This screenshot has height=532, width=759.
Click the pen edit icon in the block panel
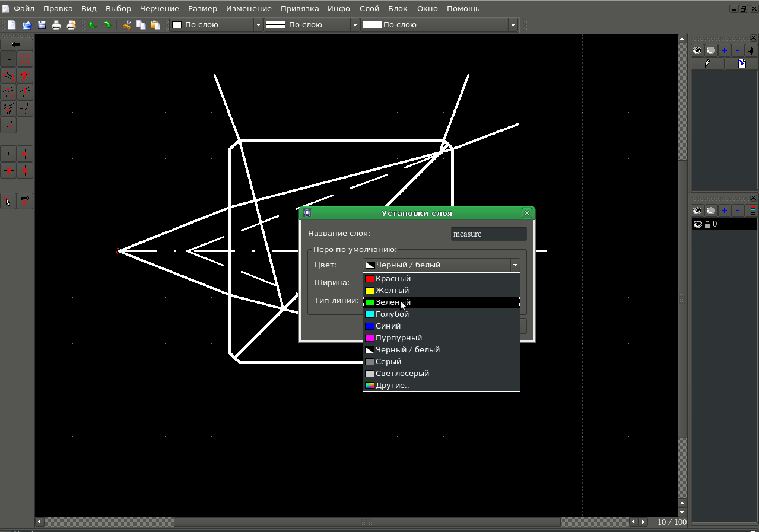tap(707, 63)
